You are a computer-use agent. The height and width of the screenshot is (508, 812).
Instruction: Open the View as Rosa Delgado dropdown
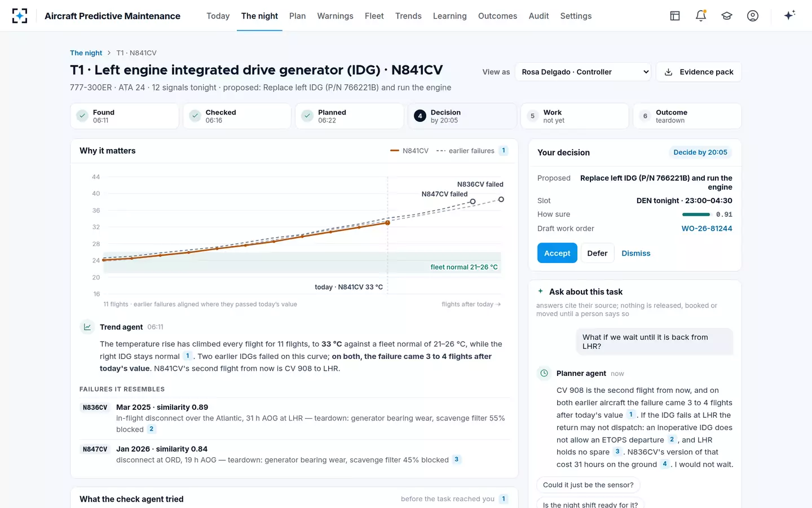[x=584, y=72]
